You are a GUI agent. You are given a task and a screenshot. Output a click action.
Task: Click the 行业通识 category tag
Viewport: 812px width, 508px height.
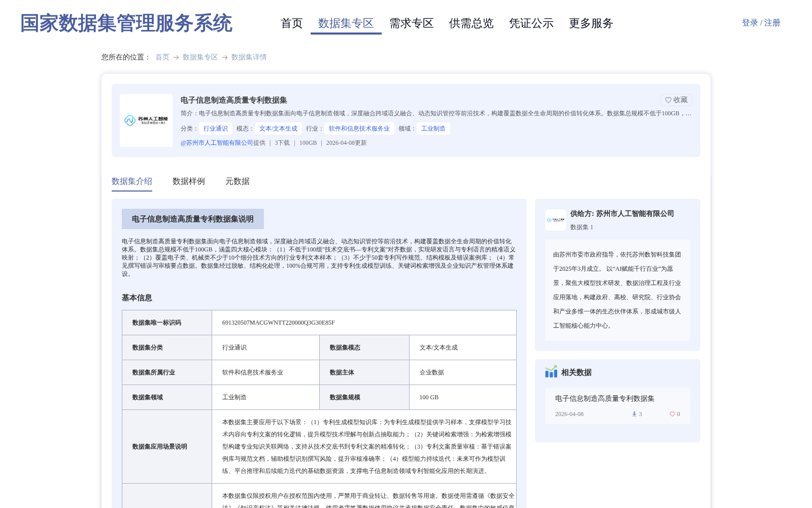(216, 129)
